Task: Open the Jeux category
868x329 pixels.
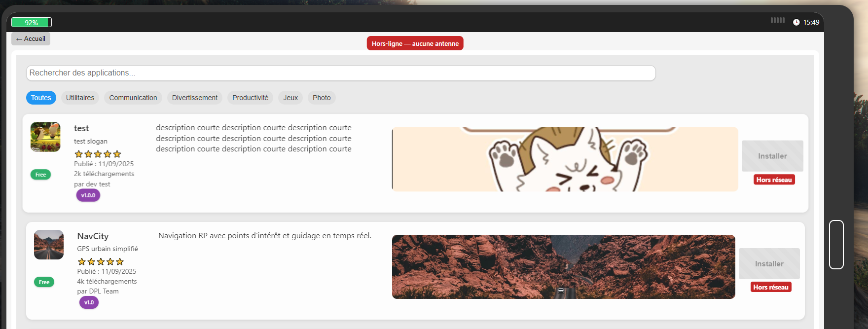Action: (290, 98)
